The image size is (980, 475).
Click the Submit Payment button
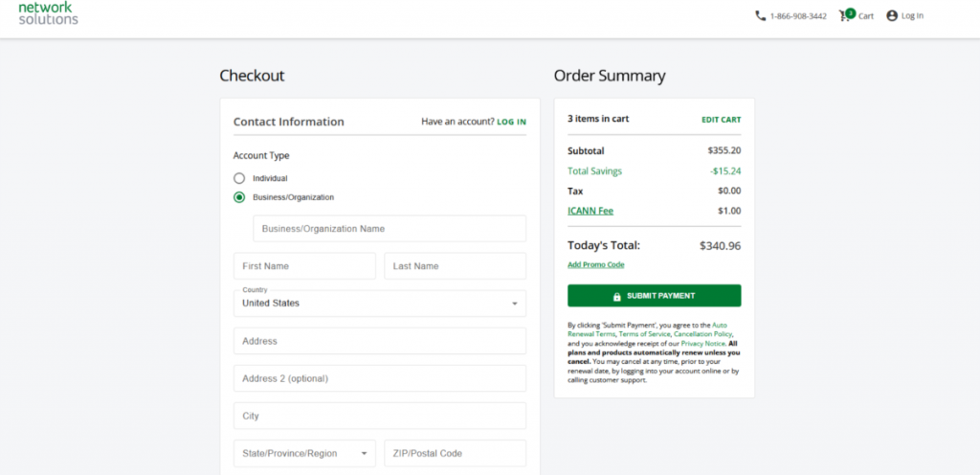[654, 296]
